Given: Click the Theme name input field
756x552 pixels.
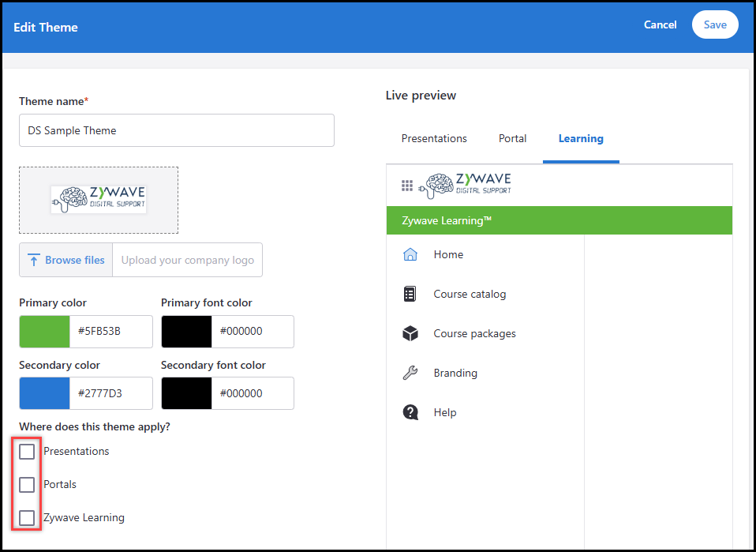Looking at the screenshot, I should (177, 130).
